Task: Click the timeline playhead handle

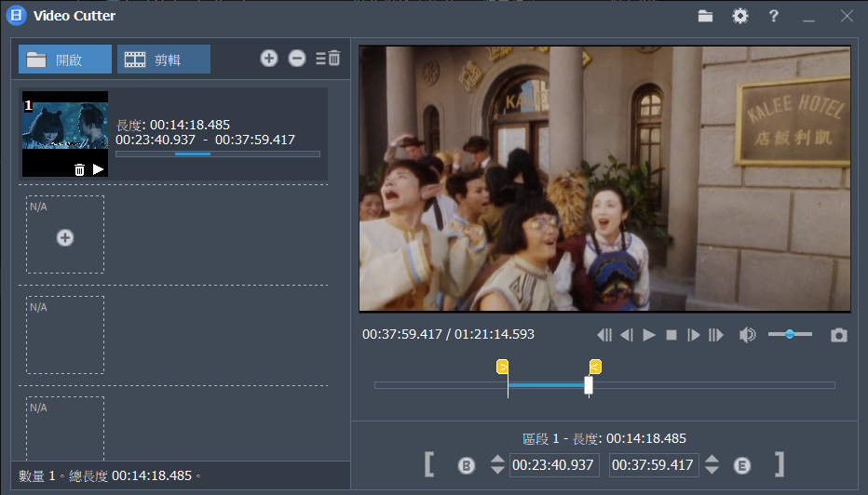Action: [x=589, y=385]
